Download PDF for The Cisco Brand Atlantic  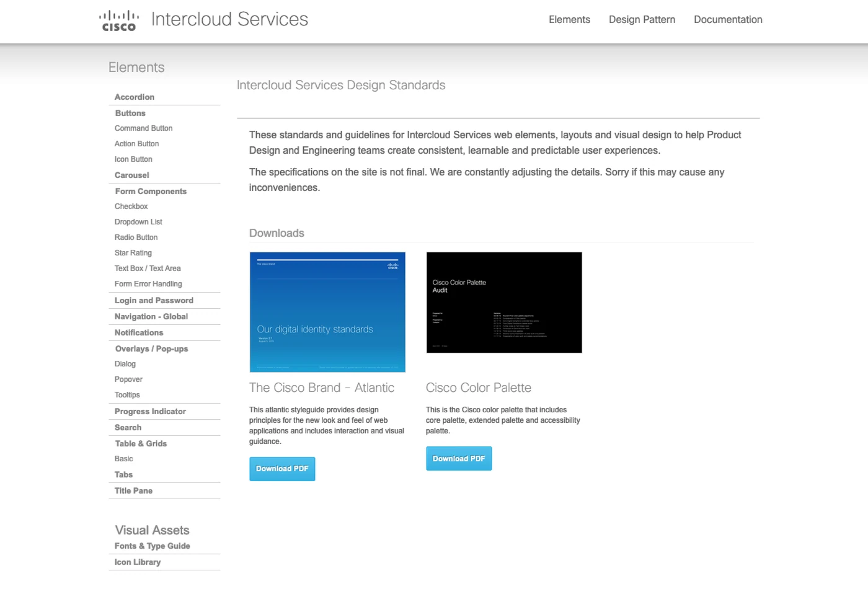[282, 469]
